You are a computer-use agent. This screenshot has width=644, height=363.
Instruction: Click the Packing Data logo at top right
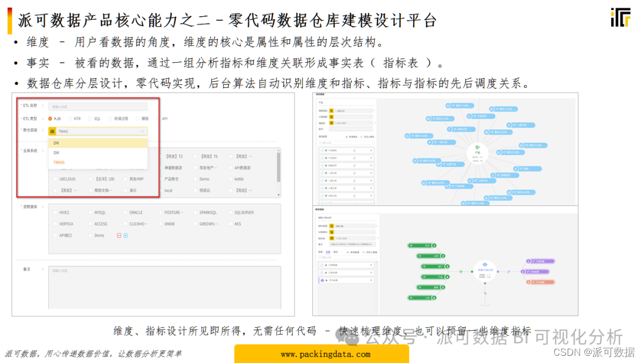[621, 18]
